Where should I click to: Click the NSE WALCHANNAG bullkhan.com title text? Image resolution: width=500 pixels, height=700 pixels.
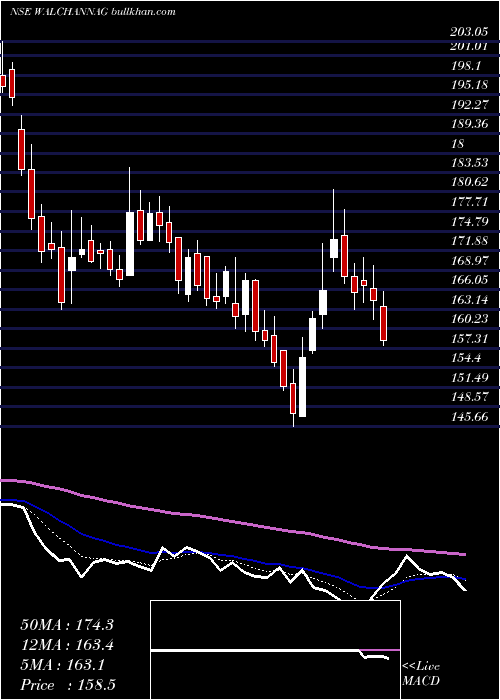tap(92, 12)
